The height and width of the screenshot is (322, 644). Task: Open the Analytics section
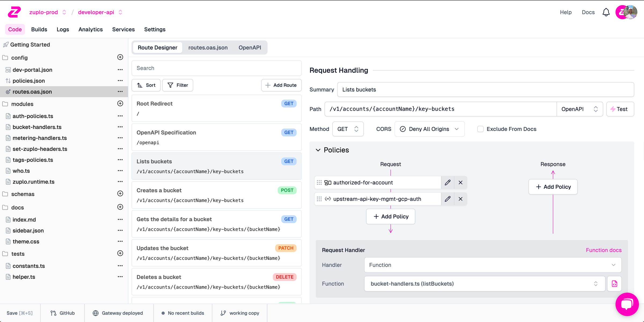click(x=90, y=29)
